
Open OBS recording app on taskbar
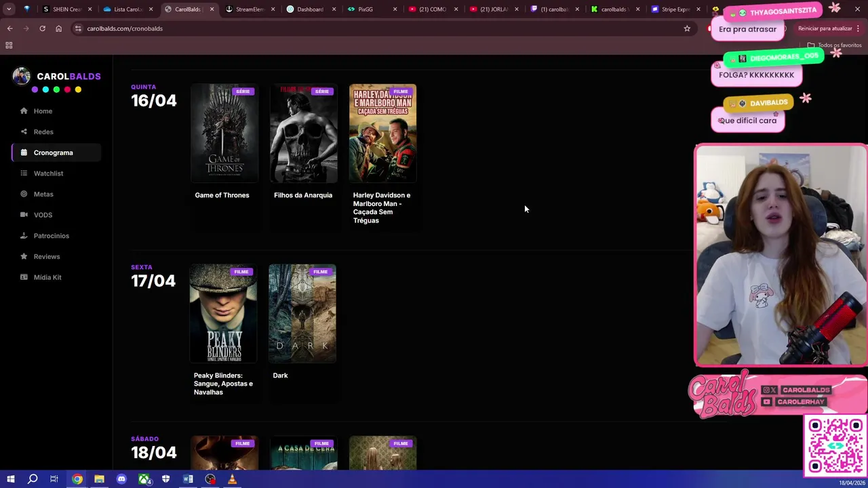[210, 479]
